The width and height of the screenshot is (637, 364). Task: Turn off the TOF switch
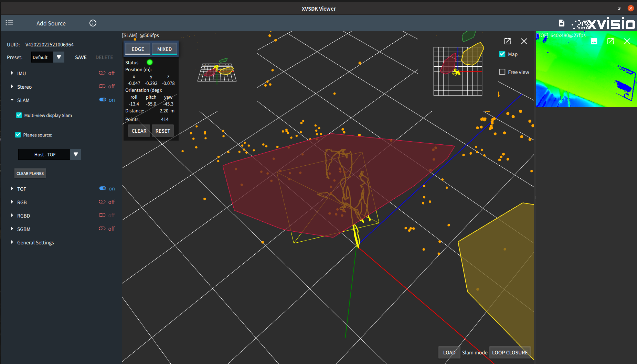(x=103, y=188)
